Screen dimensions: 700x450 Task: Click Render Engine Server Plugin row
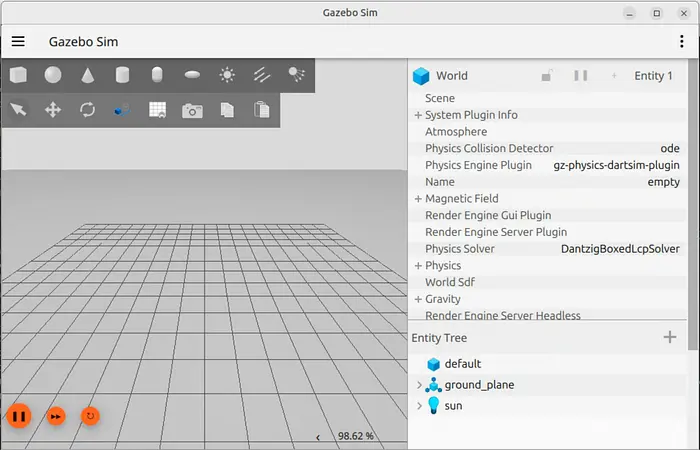point(548,232)
